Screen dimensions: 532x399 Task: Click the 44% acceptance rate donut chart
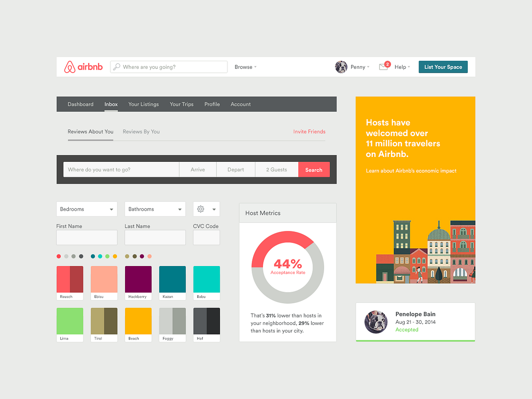pos(287,267)
